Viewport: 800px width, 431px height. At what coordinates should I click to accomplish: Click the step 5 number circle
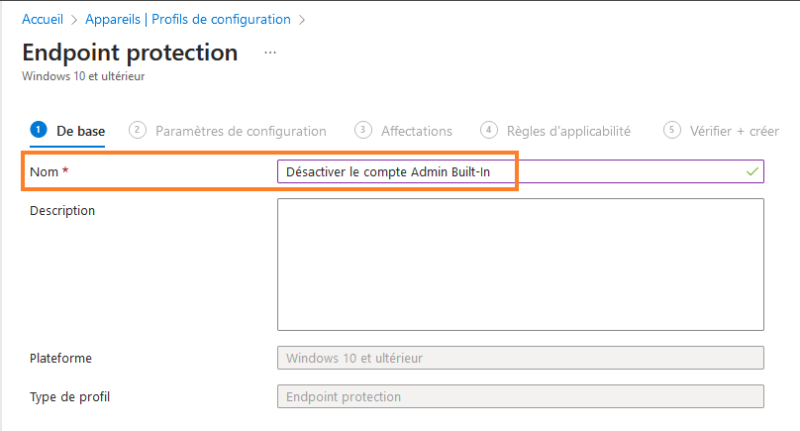click(672, 130)
